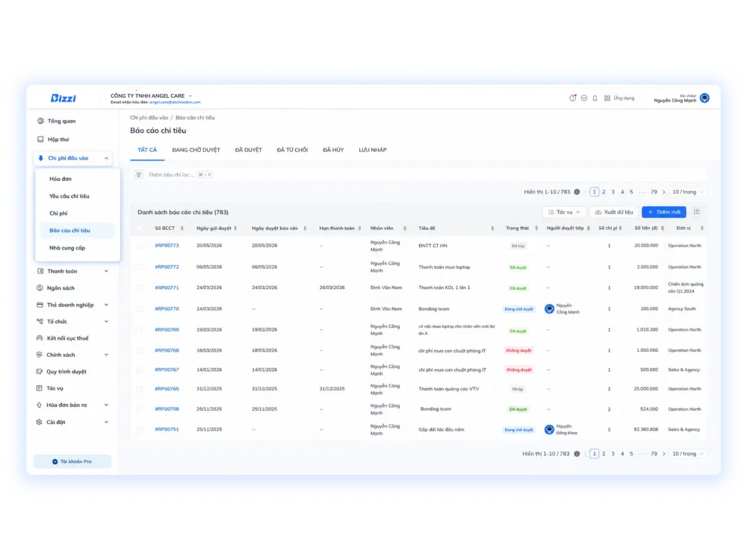Screen dimensions: 747x560
Task: Click the Ngân sách budget icon
Action: (x=40, y=288)
